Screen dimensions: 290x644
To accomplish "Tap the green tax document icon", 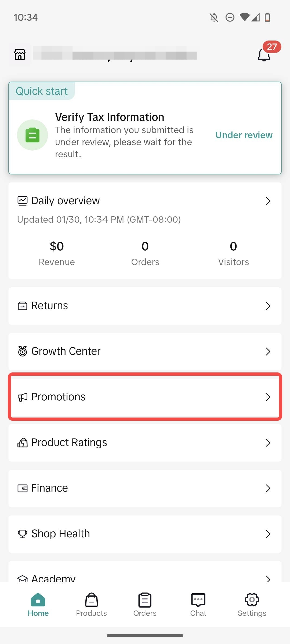I will pyautogui.click(x=32, y=135).
